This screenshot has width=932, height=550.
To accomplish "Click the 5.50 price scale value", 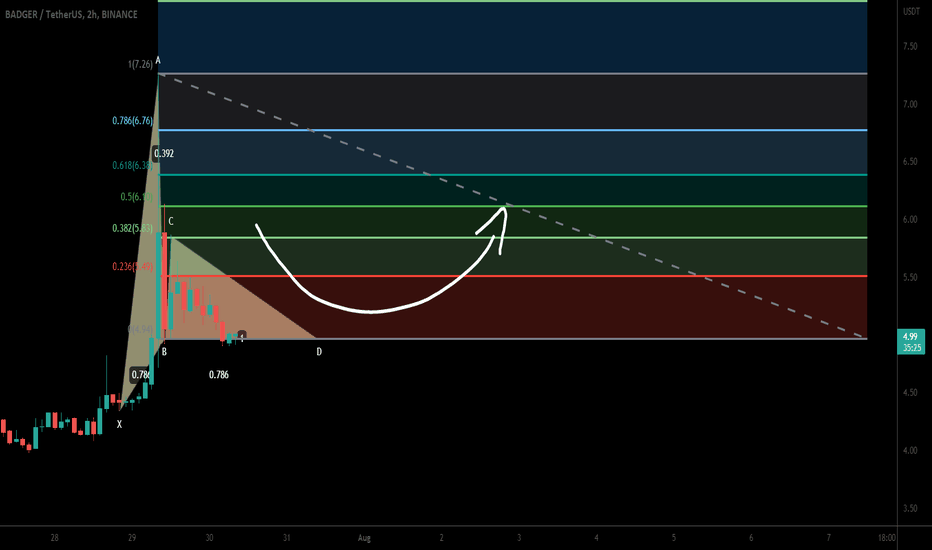I will pyautogui.click(x=910, y=277).
